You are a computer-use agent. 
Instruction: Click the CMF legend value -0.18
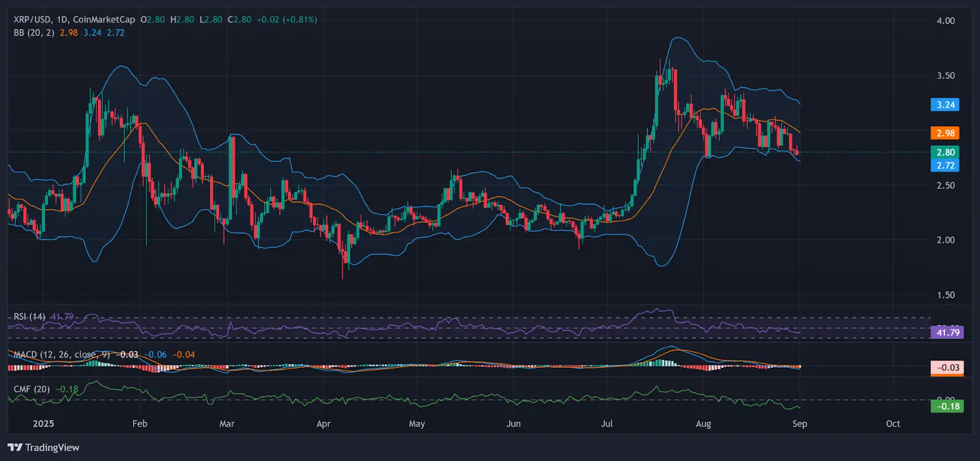pos(67,389)
